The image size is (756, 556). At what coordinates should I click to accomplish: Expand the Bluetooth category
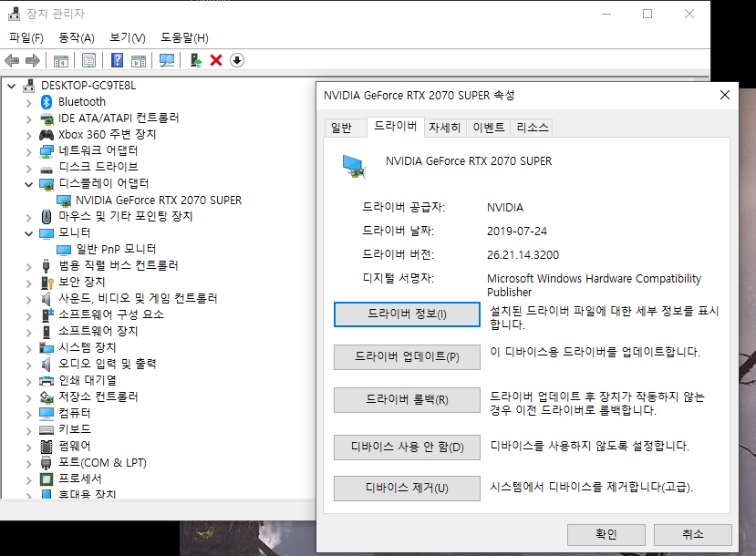click(28, 103)
